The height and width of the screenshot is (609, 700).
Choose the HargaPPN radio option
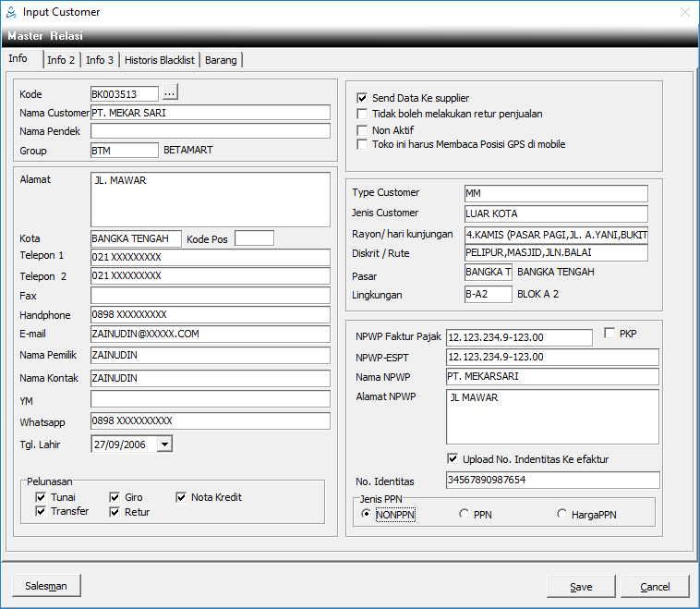(x=561, y=515)
